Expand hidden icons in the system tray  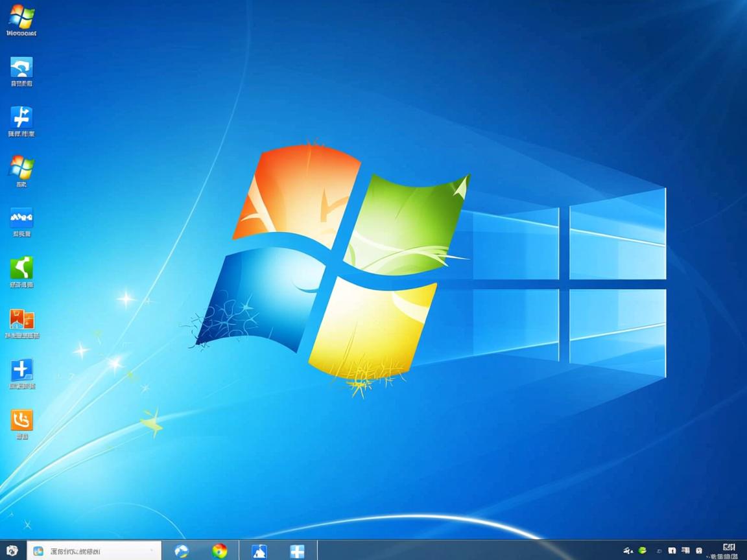pyautogui.click(x=659, y=551)
